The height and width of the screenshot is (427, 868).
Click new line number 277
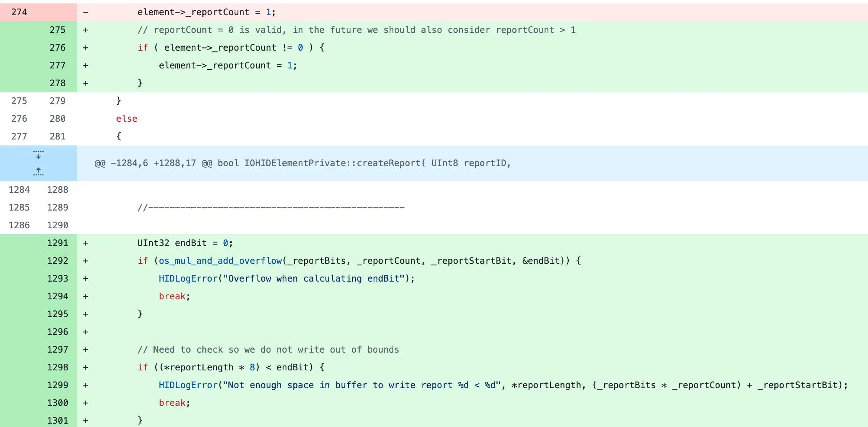click(x=58, y=65)
